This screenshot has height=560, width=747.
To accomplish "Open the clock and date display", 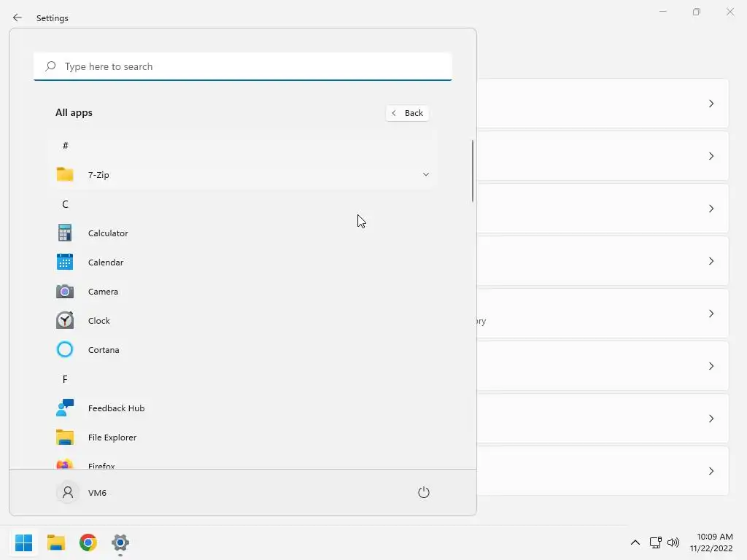I will [711, 542].
